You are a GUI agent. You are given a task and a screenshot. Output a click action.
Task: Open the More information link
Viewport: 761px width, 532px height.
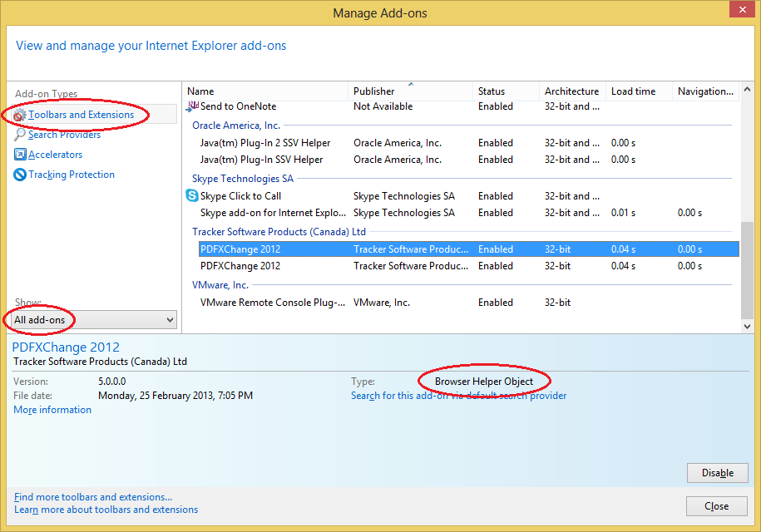(52, 410)
